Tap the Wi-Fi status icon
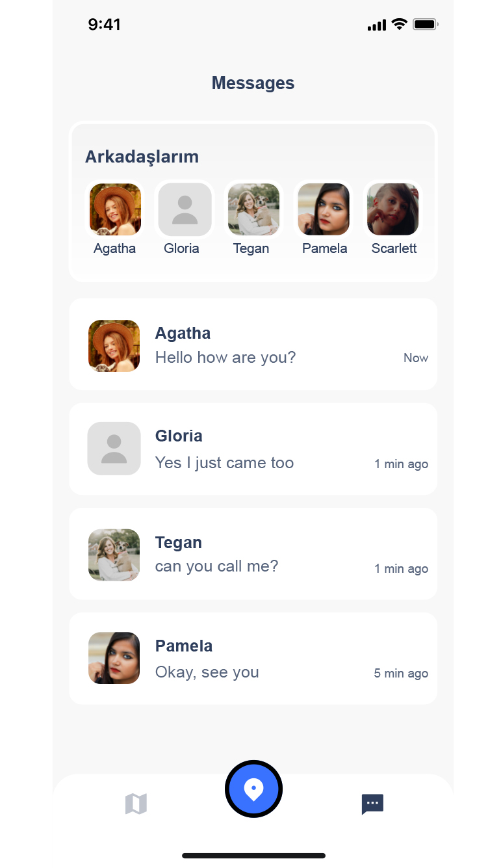The image size is (488, 868). (x=399, y=25)
